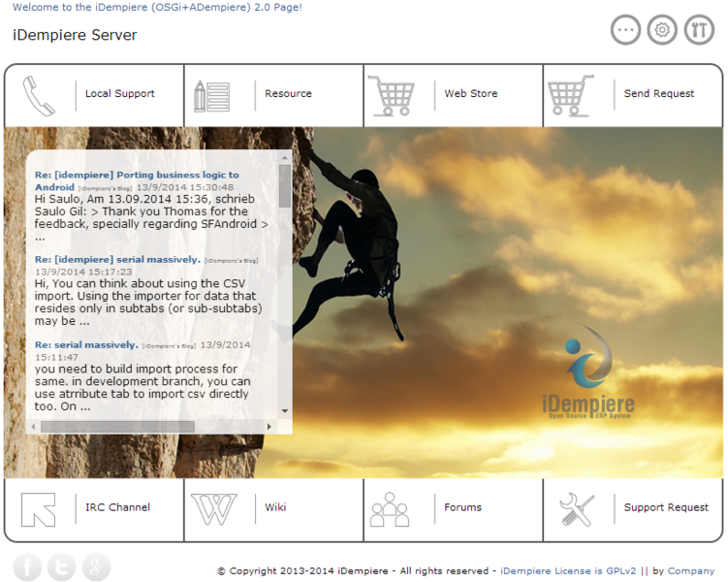
Task: Open the Web Store shopping cart icon
Action: pyautogui.click(x=392, y=95)
